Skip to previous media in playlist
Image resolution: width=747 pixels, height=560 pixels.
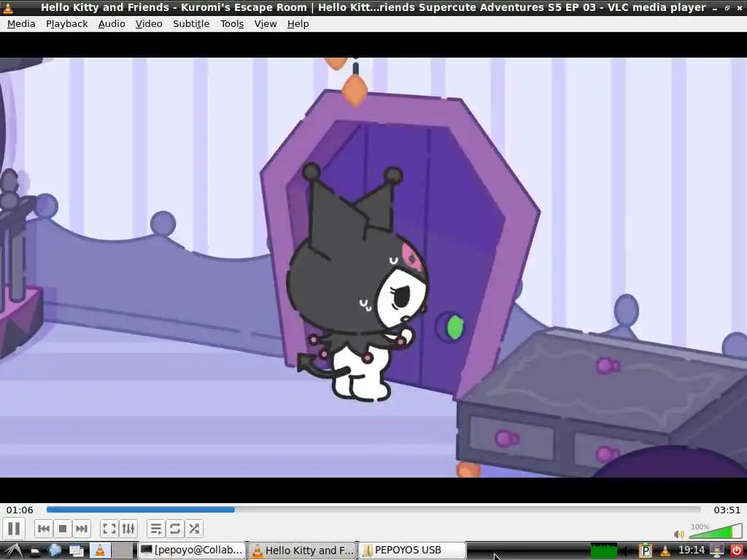tap(44, 529)
